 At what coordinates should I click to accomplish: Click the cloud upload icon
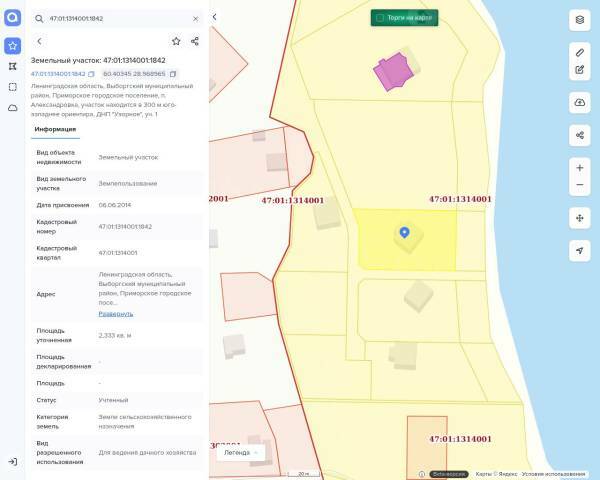tap(580, 102)
